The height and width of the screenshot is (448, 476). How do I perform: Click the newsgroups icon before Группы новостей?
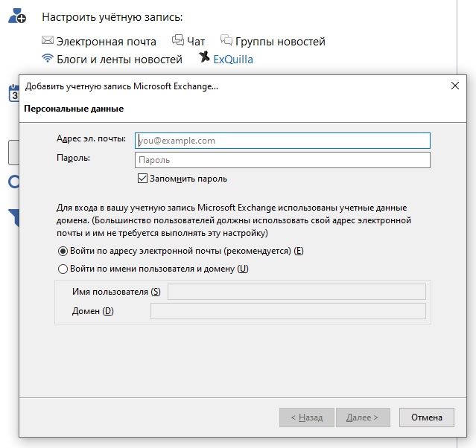pyautogui.click(x=226, y=40)
